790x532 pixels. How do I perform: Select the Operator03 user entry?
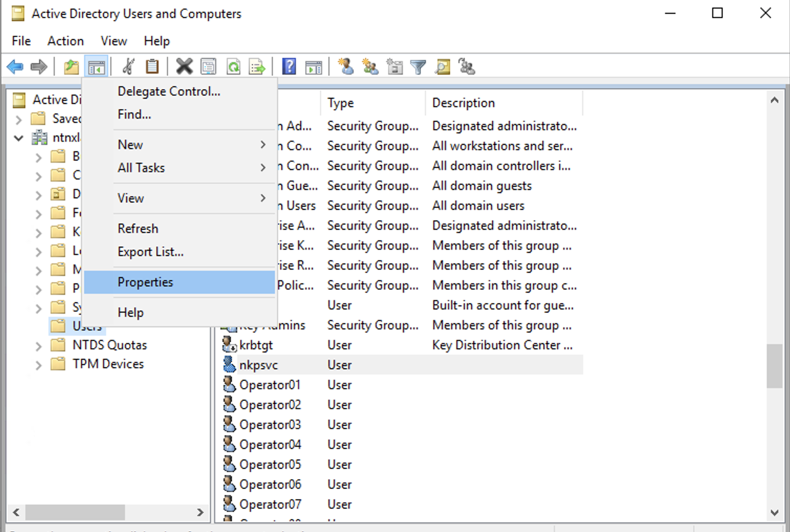tap(270, 424)
